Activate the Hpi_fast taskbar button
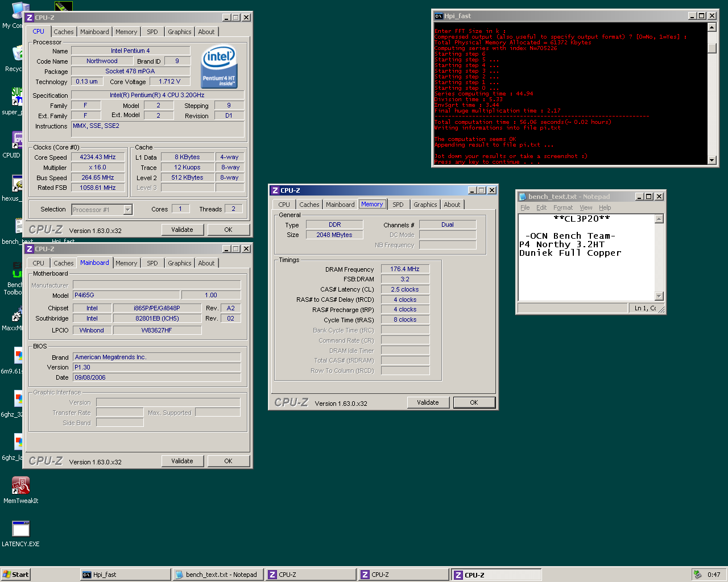This screenshot has height=582, width=728. (125, 575)
